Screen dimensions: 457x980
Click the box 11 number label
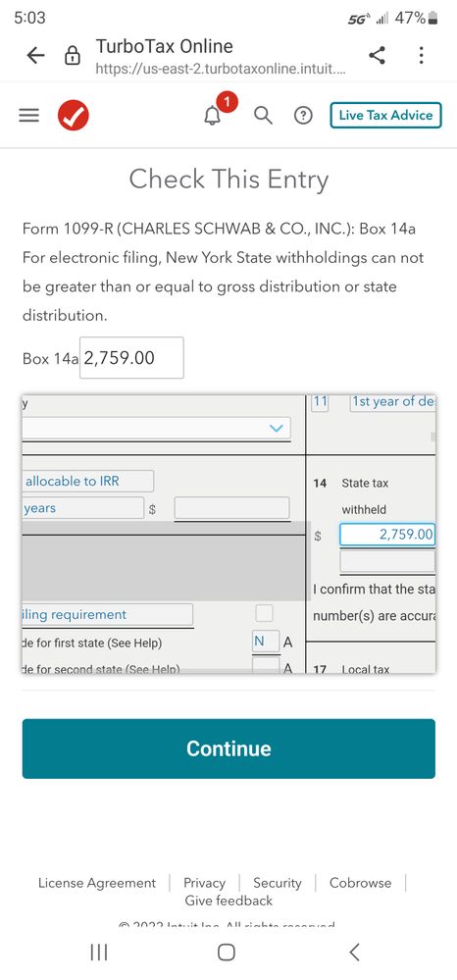(320, 402)
